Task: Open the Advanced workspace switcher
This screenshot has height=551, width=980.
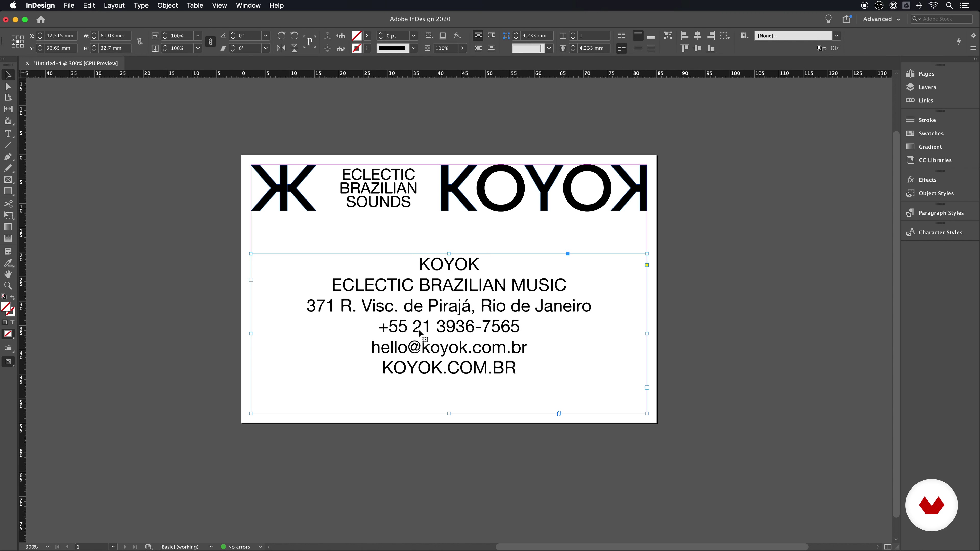Action: coord(881,19)
